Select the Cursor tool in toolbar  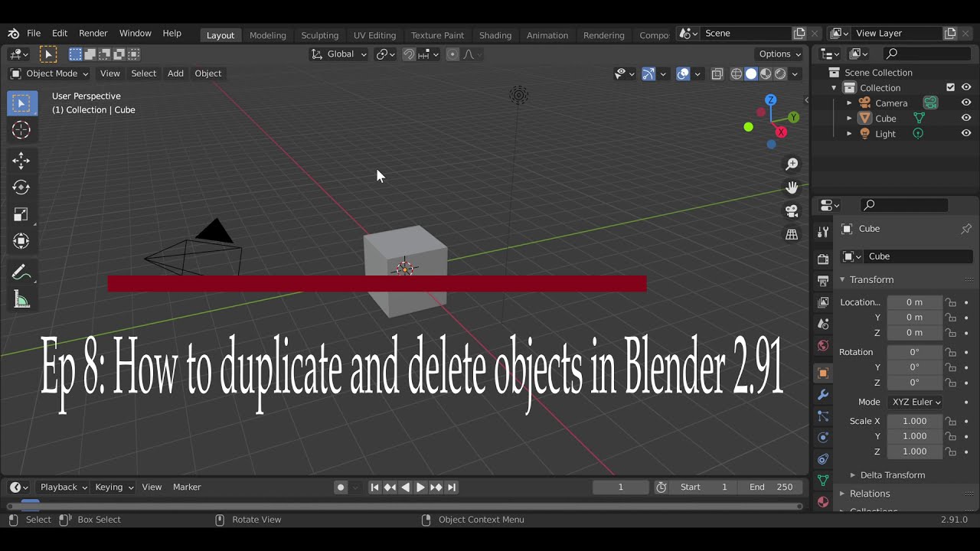tap(21, 130)
